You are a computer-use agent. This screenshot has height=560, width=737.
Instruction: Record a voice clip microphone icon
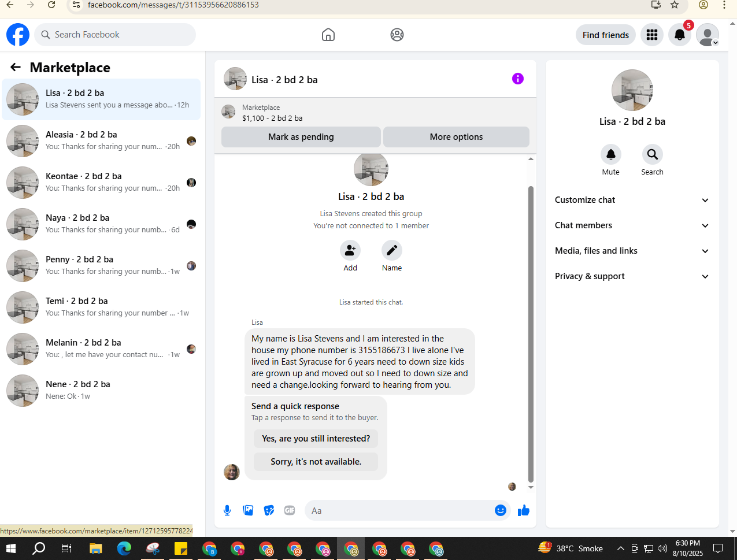[x=227, y=510]
